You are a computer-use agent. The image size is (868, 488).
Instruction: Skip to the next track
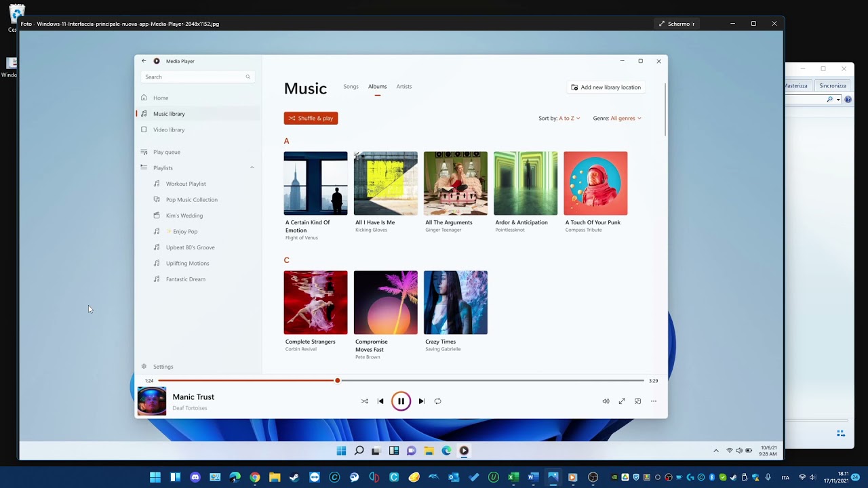(421, 401)
